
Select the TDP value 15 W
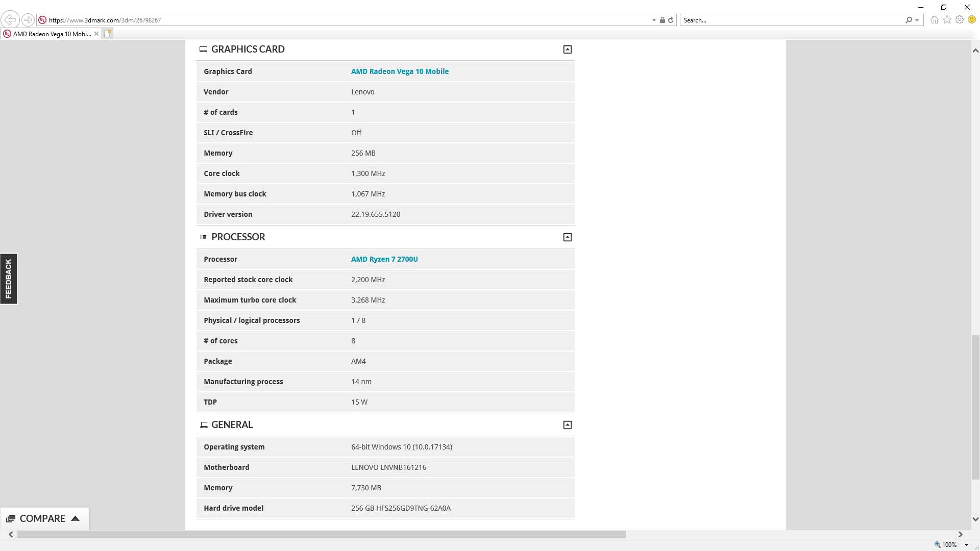point(359,402)
